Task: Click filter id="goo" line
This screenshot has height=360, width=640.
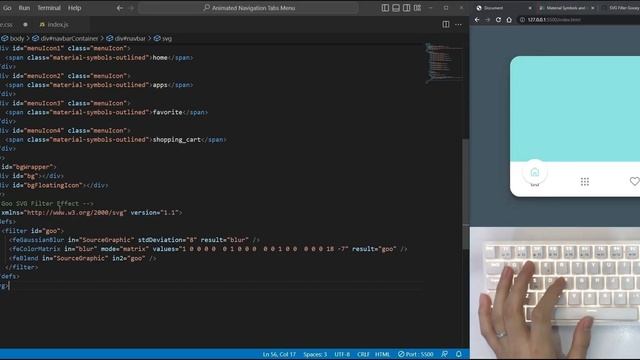Action: tap(32, 231)
